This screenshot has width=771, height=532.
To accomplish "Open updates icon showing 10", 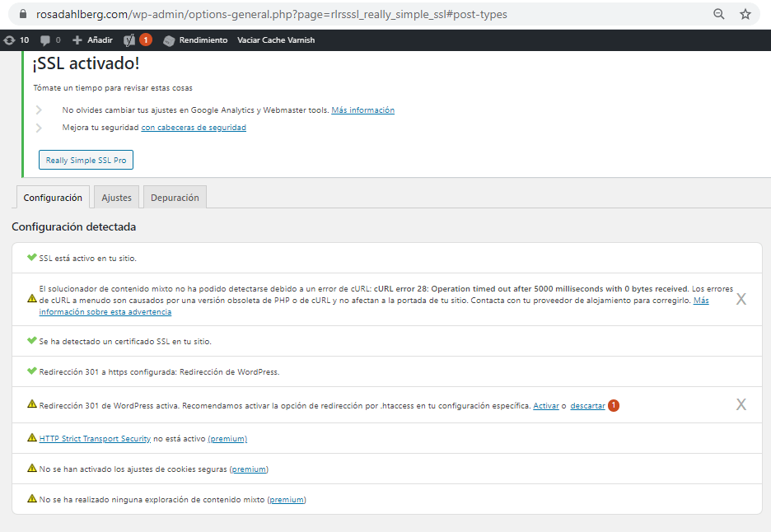I will point(9,40).
